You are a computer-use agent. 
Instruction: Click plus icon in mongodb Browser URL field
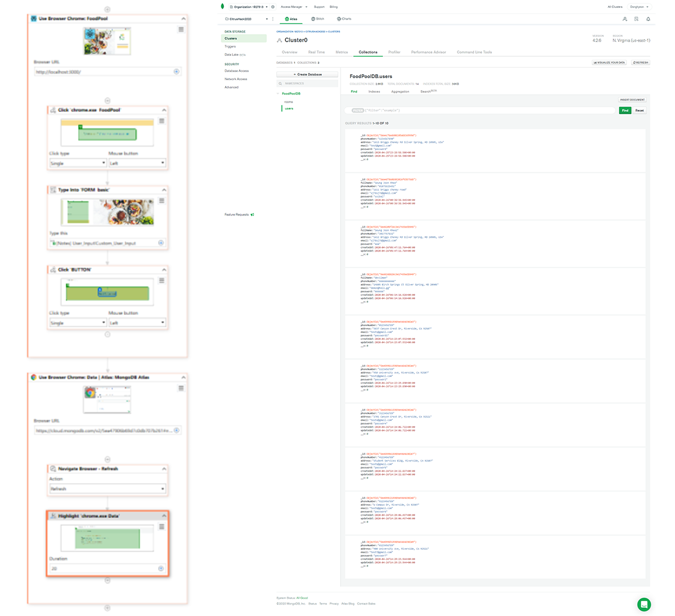tap(176, 430)
